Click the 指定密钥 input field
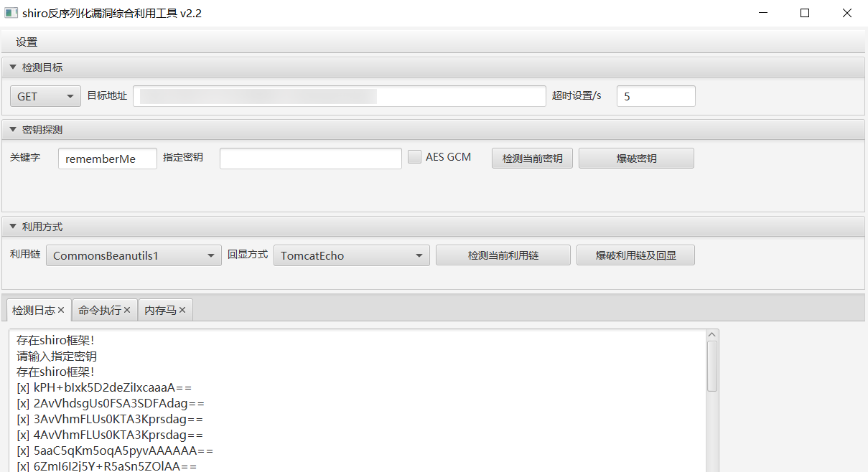Image resolution: width=868 pixels, height=472 pixels. pos(310,159)
